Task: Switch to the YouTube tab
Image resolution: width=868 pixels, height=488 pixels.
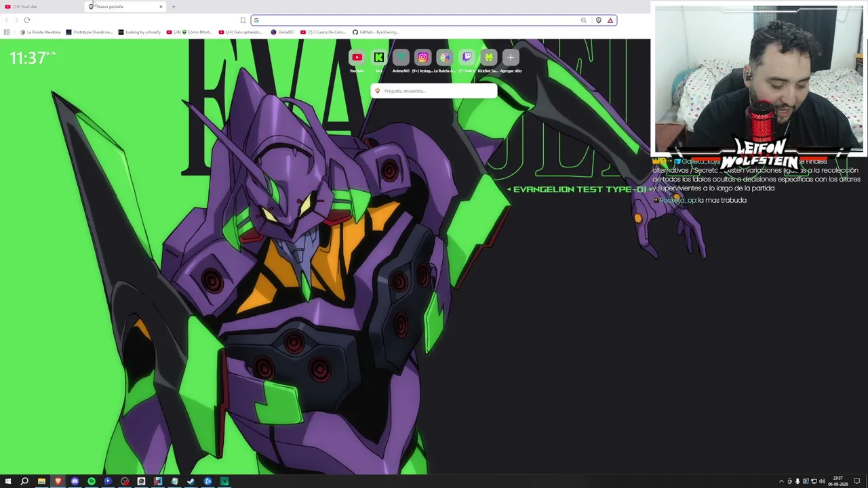Action: 42,7
